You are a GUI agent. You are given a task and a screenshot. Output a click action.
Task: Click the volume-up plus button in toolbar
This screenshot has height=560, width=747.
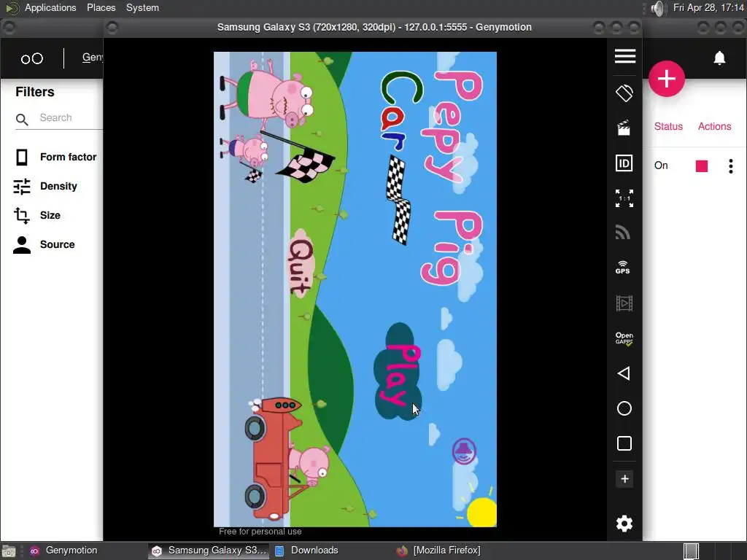click(x=624, y=479)
